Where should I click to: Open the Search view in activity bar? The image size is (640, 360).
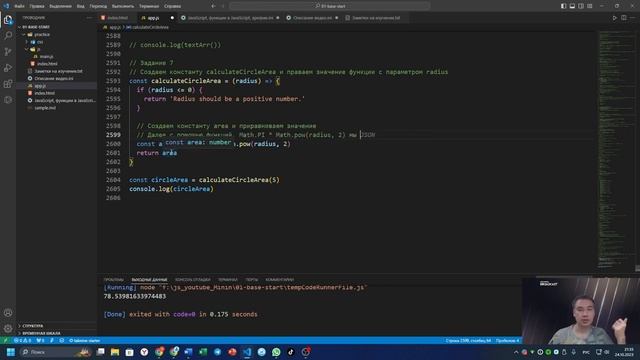[x=8, y=36]
